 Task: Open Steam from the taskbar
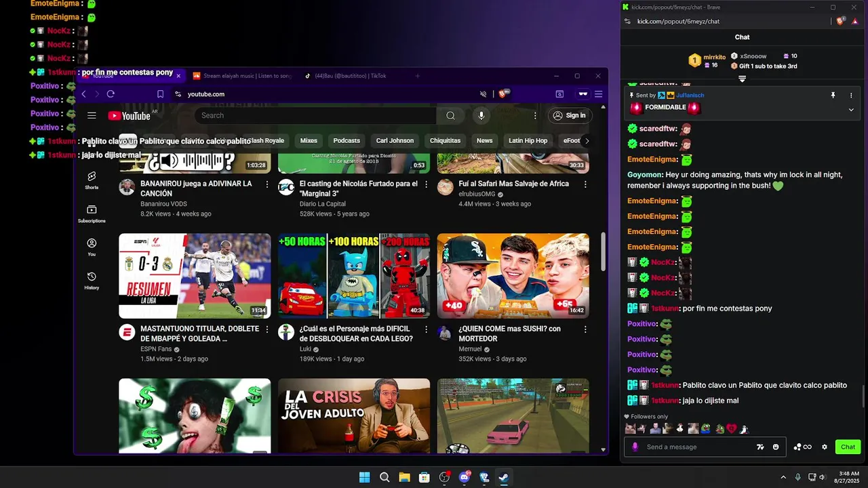click(504, 477)
